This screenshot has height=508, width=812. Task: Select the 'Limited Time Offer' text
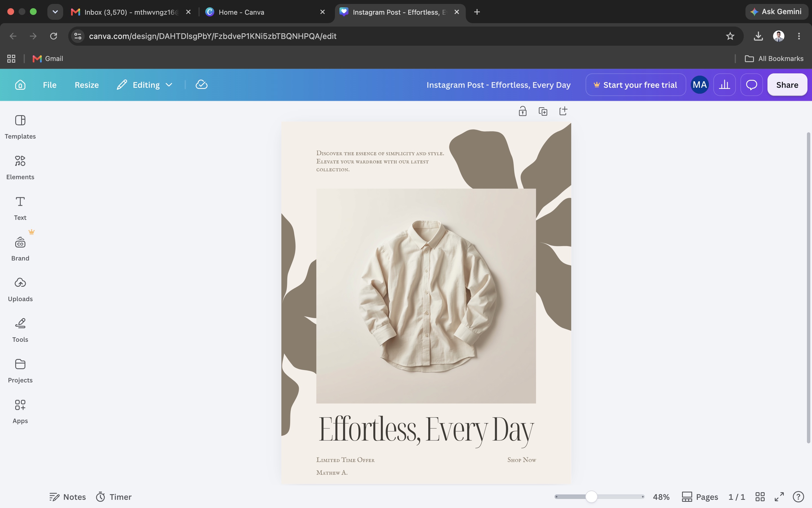point(345,460)
